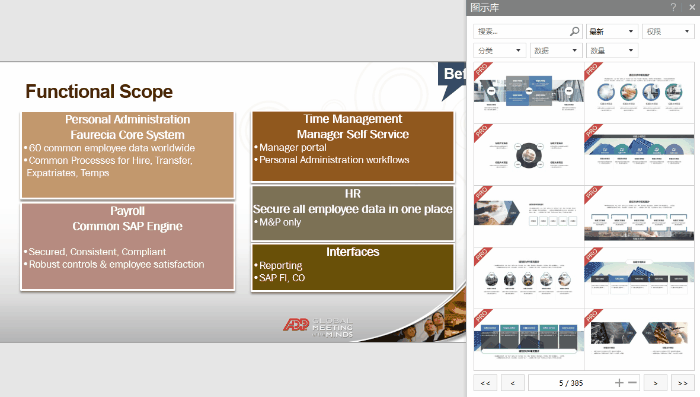Image resolution: width=700 pixels, height=397 pixels.
Task: Click the minus zoom icon beside page count
Action: point(632,383)
